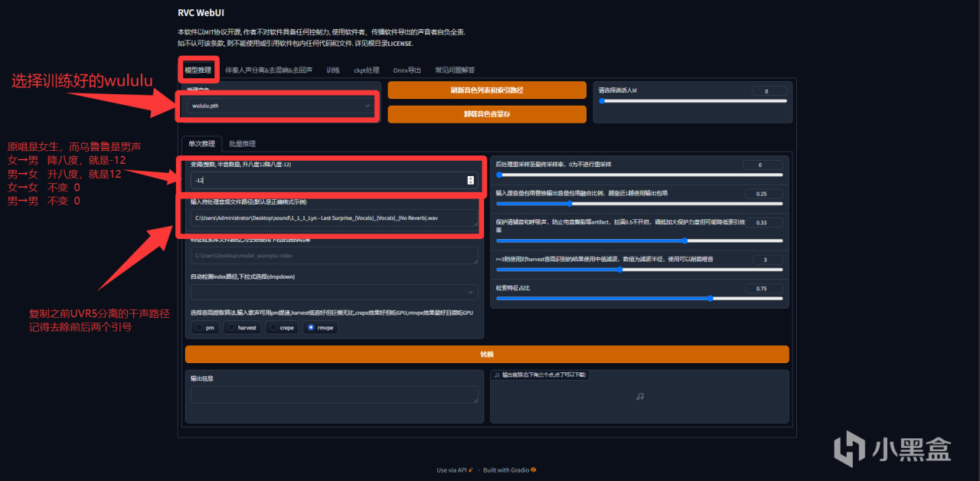This screenshot has height=481, width=980.
Task: Open the 训练 tab
Action: [x=333, y=70]
